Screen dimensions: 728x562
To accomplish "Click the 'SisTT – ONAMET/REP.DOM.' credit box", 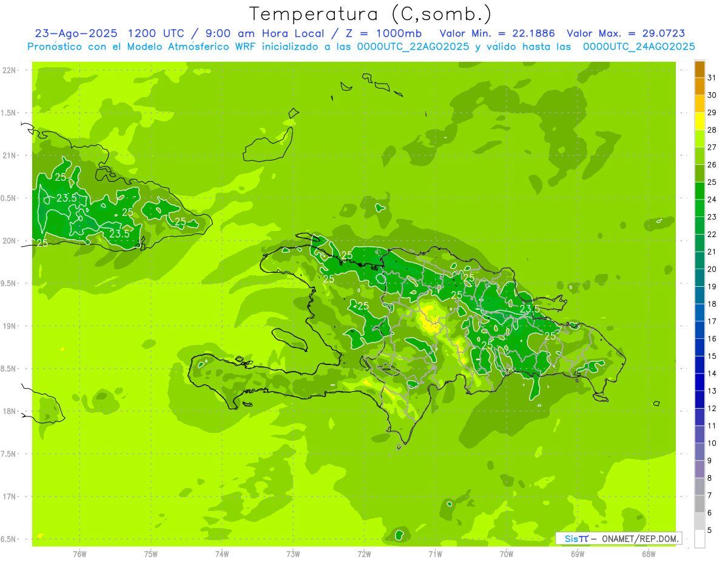I will coord(618,538).
